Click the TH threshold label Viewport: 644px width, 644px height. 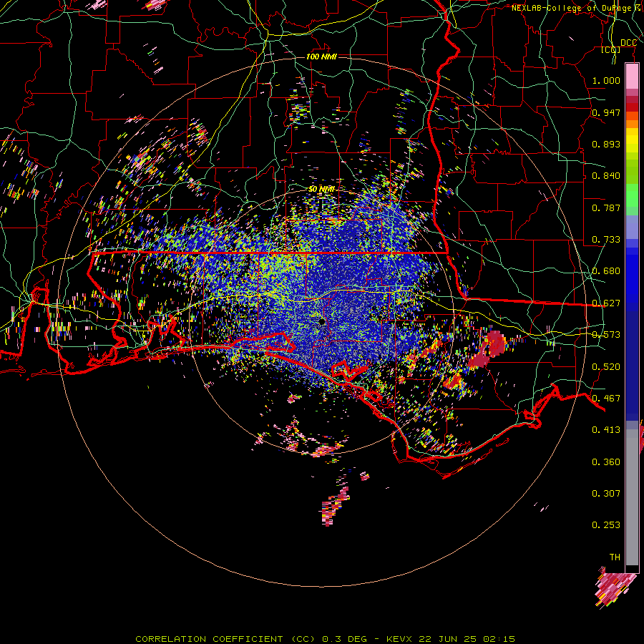[x=615, y=557]
